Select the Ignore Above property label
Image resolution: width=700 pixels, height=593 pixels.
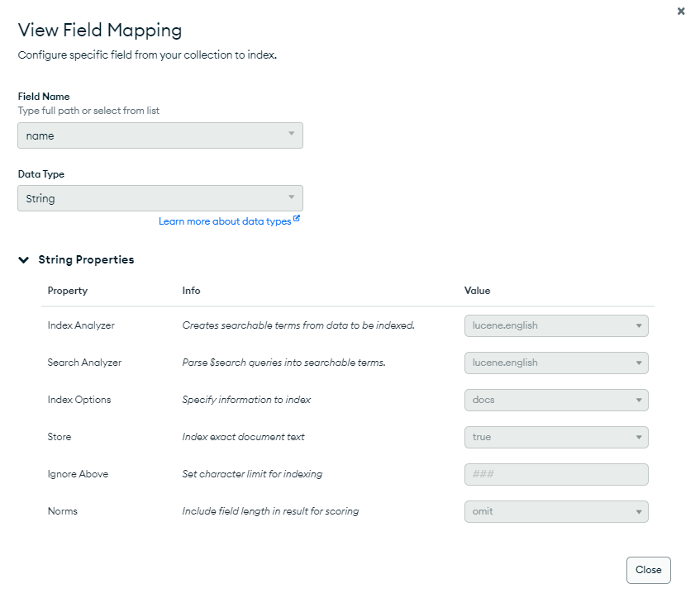[x=78, y=474]
